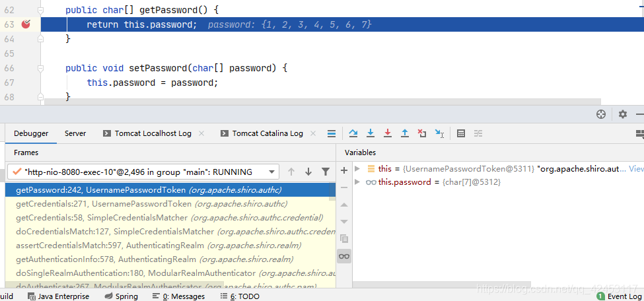Click the Run to Cursor icon
The image size is (644, 301).
pos(439,133)
